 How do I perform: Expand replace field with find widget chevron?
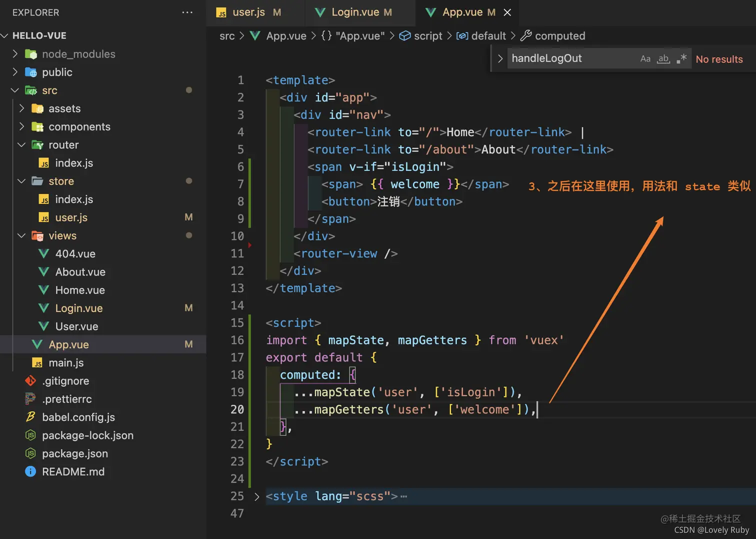tap(500, 59)
